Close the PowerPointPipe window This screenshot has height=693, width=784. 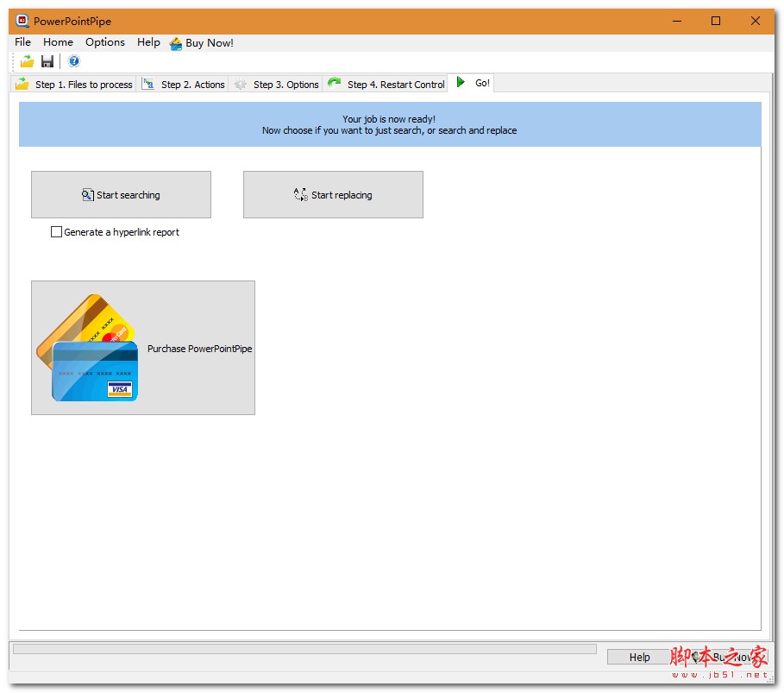(755, 21)
